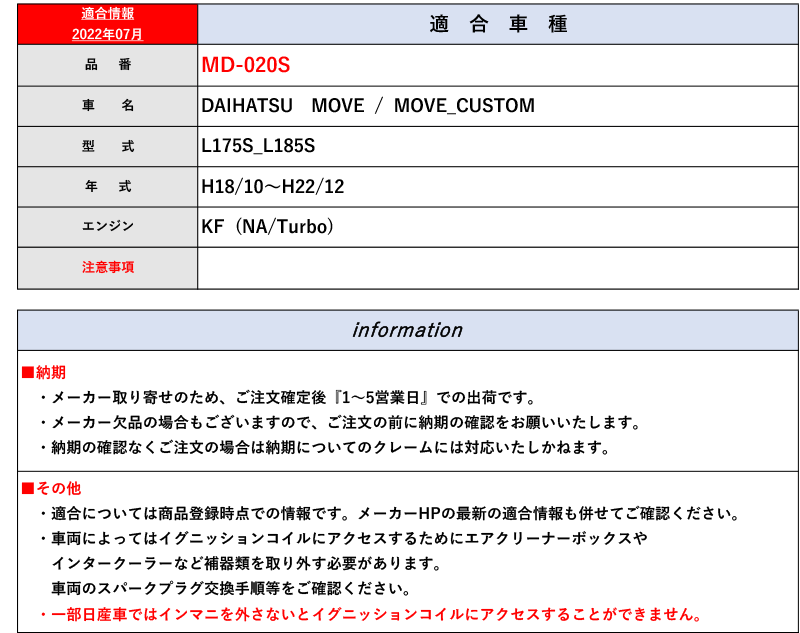Click the line about 納期についてのクレーム

pyautogui.click(x=325, y=447)
